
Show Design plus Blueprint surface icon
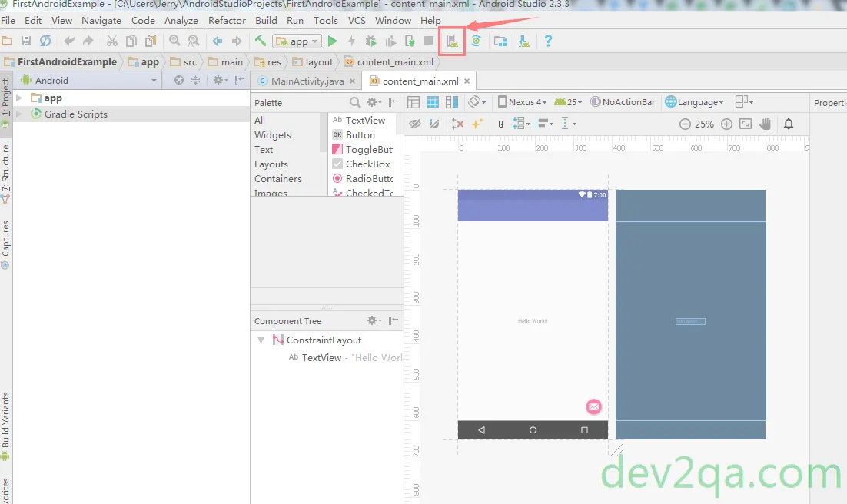click(x=452, y=102)
